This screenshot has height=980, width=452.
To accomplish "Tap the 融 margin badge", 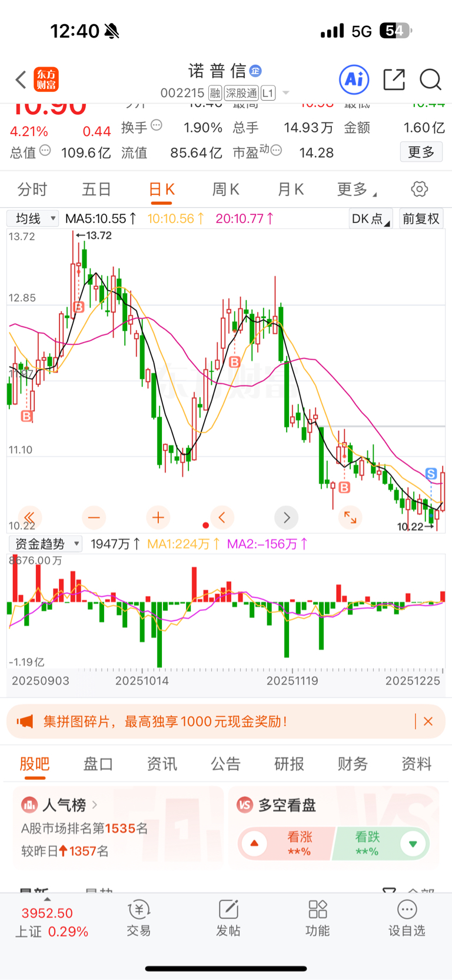I will [215, 93].
